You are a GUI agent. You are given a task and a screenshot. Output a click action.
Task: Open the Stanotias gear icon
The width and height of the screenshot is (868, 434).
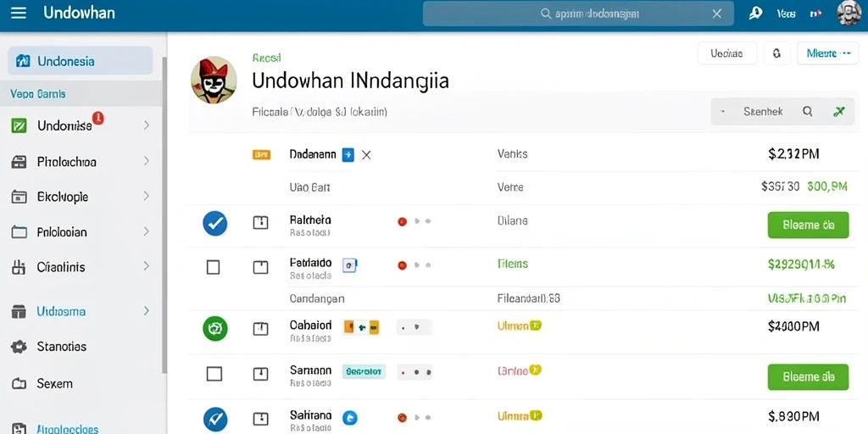click(19, 347)
